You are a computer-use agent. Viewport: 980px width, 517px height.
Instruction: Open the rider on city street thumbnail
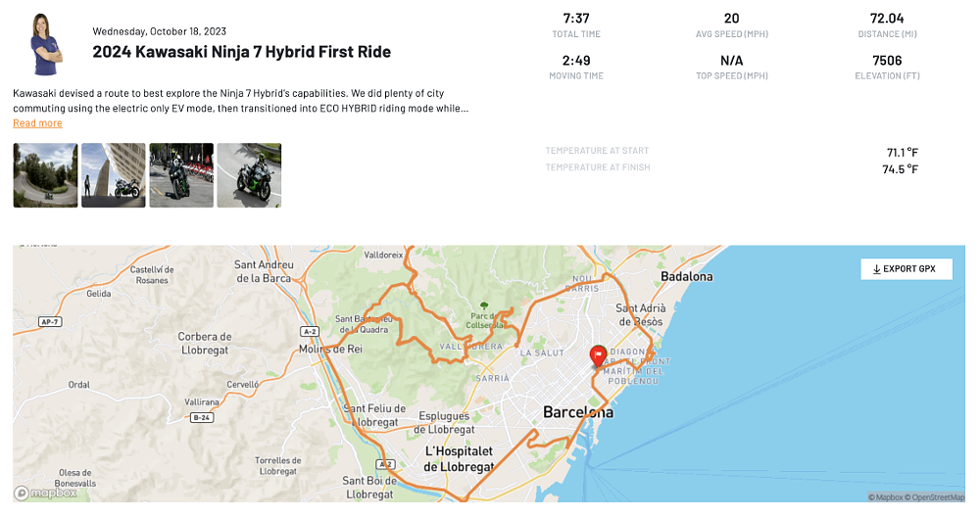[181, 175]
